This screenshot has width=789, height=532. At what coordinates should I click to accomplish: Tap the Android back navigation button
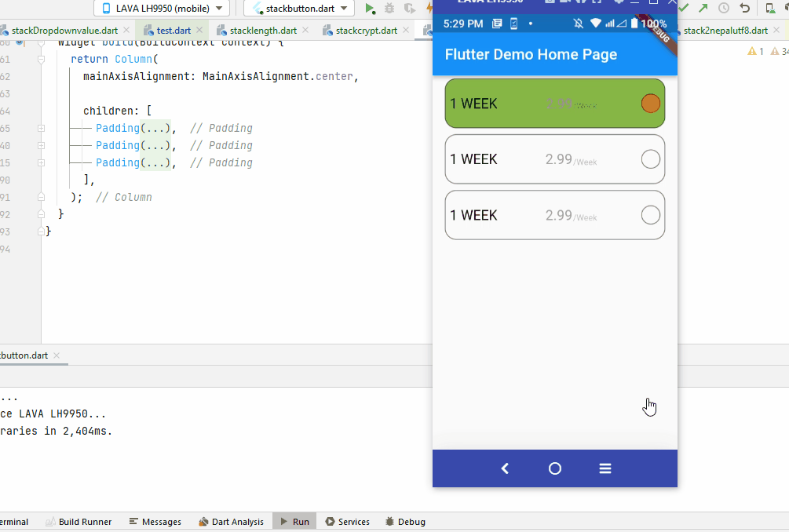(x=505, y=468)
